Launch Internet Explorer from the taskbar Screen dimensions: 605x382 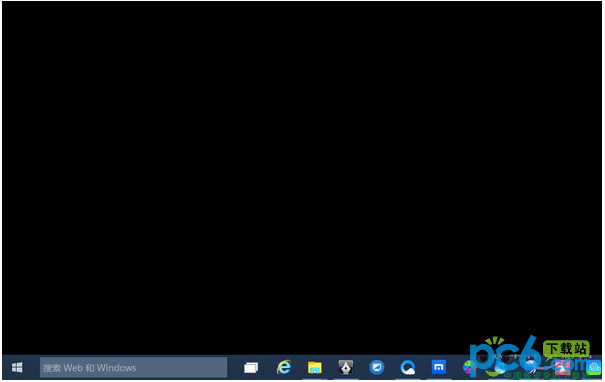(x=284, y=367)
